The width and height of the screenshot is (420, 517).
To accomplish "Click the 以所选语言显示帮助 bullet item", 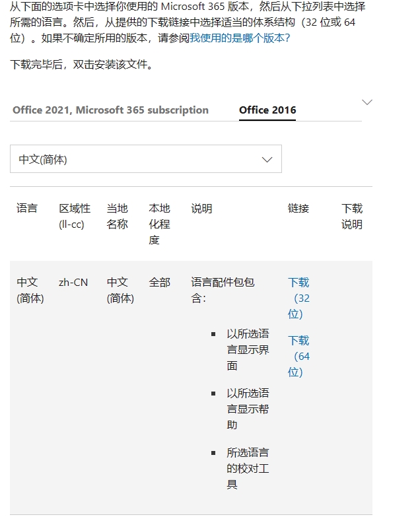I will [x=248, y=409].
